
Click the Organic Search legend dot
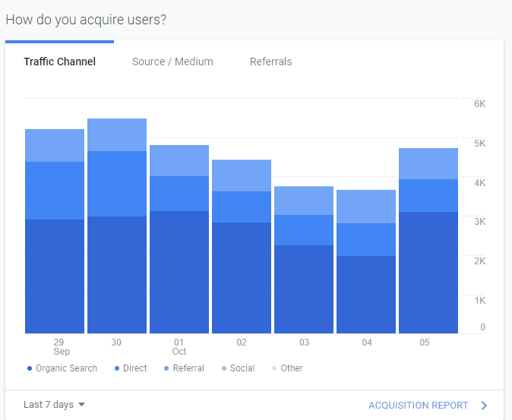(x=29, y=368)
